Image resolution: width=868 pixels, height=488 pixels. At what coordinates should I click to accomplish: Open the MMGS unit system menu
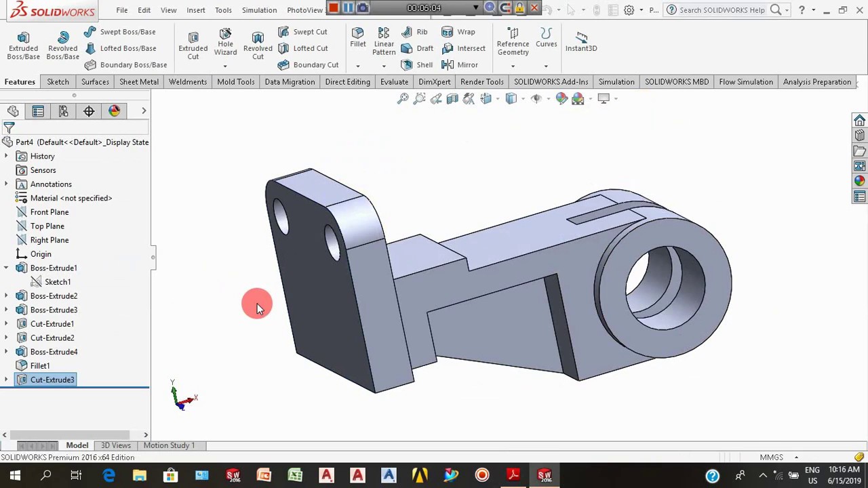778,457
